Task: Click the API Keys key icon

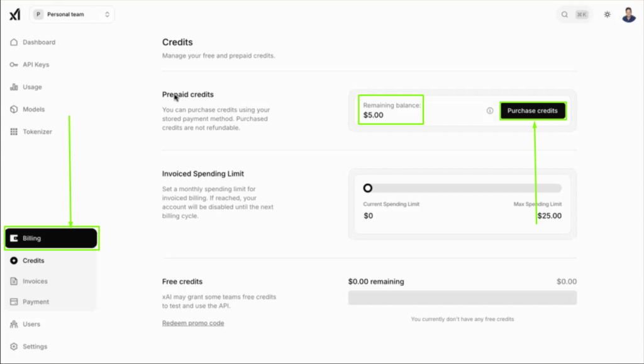Action: click(x=14, y=65)
